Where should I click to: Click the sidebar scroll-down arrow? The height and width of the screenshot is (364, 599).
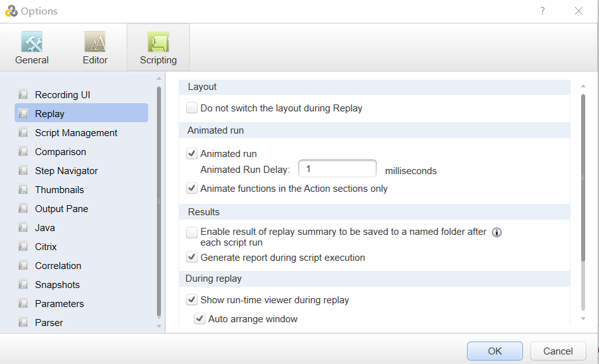pos(159,326)
